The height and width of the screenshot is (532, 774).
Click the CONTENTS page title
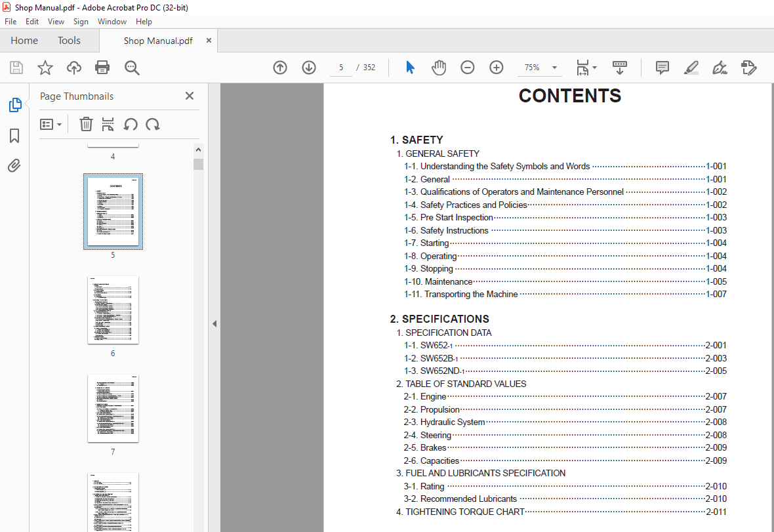[569, 96]
